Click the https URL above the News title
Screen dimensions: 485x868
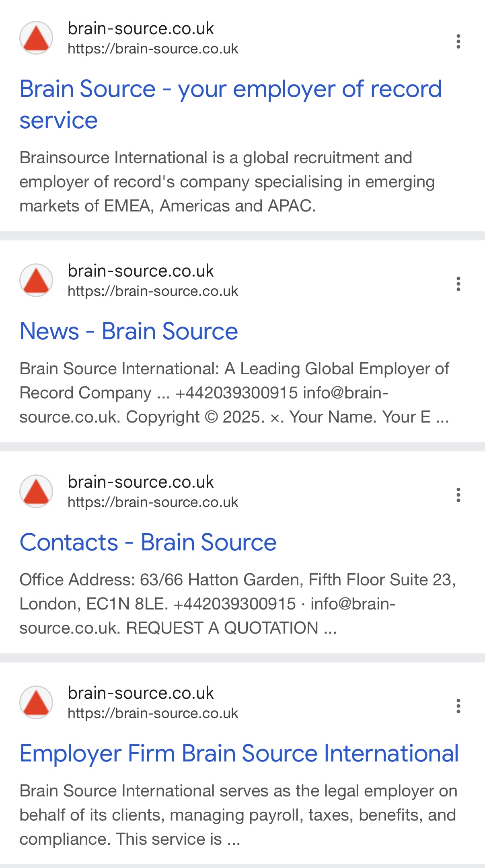[x=153, y=291]
